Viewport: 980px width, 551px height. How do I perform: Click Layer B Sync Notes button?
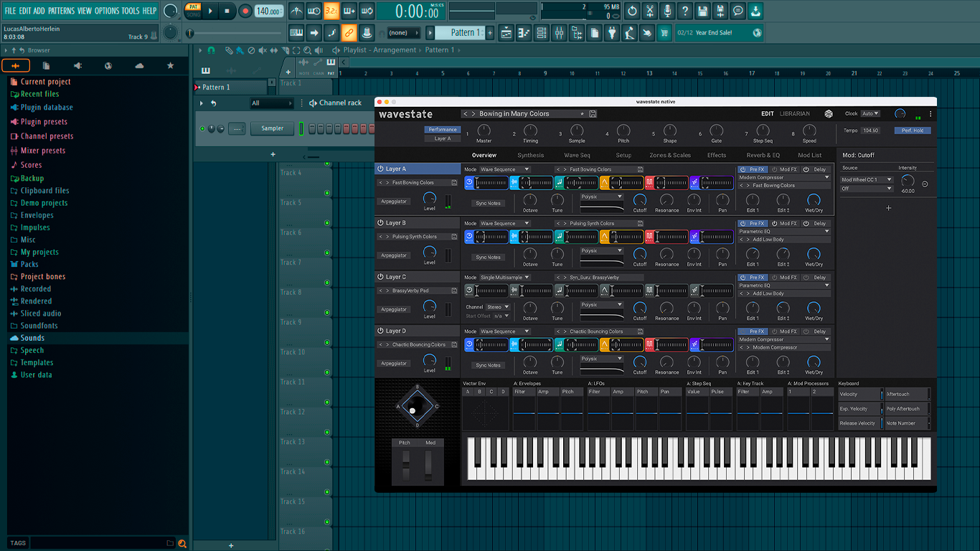(x=489, y=257)
